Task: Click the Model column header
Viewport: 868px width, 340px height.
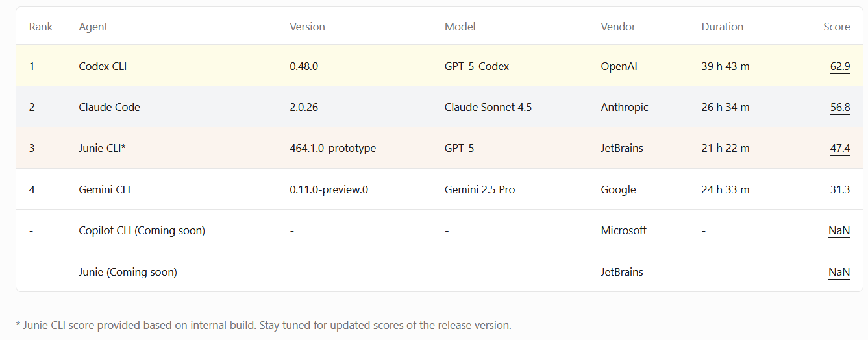Action: (460, 27)
